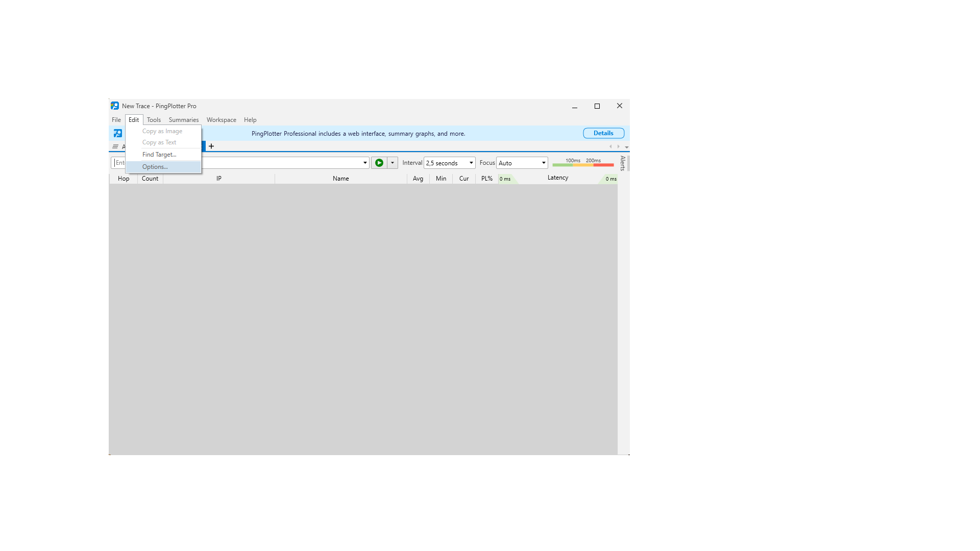Click PingPlotter logo in blue banner
980x551 pixels.
click(x=118, y=133)
